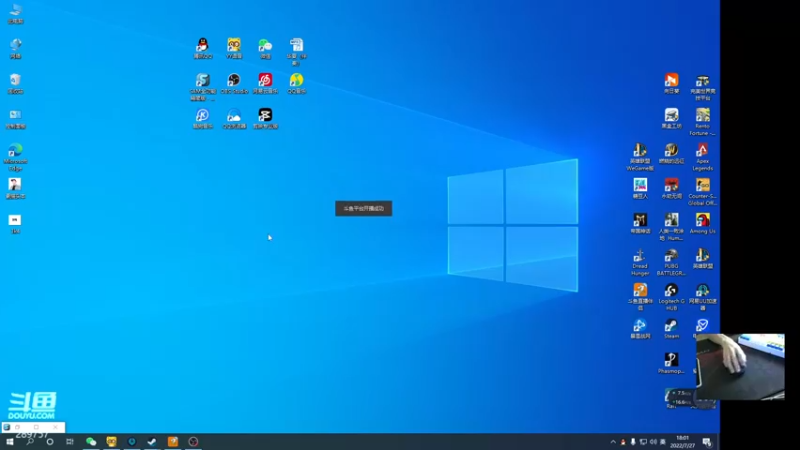Open the League of Legends WeGame shortcut
800x450 pixels.
tap(640, 157)
